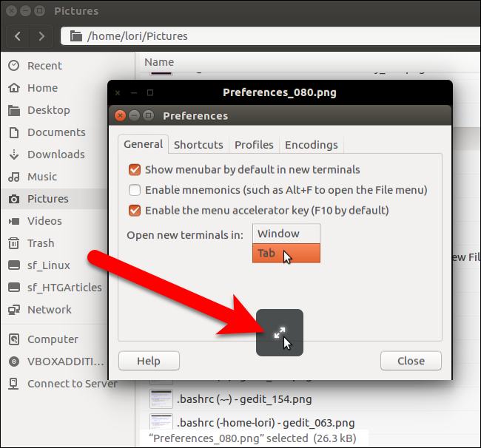This screenshot has width=481, height=448.
Task: Open Downloads in the Files sidebar
Action: click(x=55, y=155)
